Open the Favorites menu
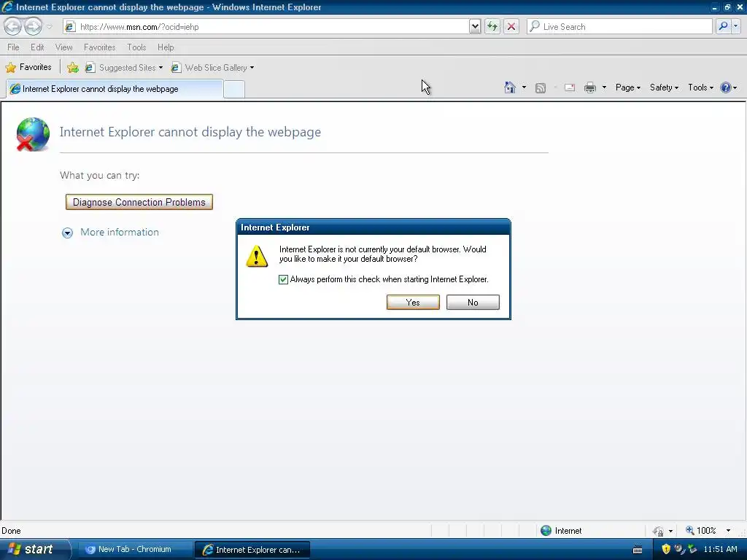The height and width of the screenshot is (560, 747). coord(99,47)
